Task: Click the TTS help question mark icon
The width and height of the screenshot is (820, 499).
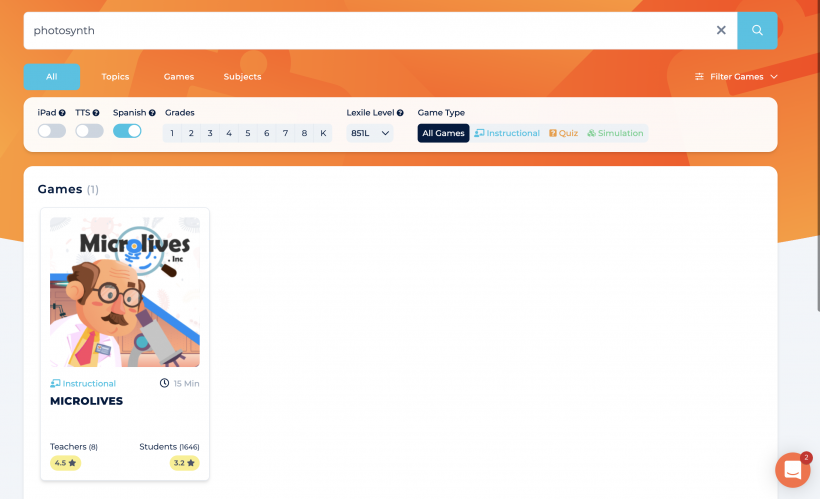Action: pos(96,113)
